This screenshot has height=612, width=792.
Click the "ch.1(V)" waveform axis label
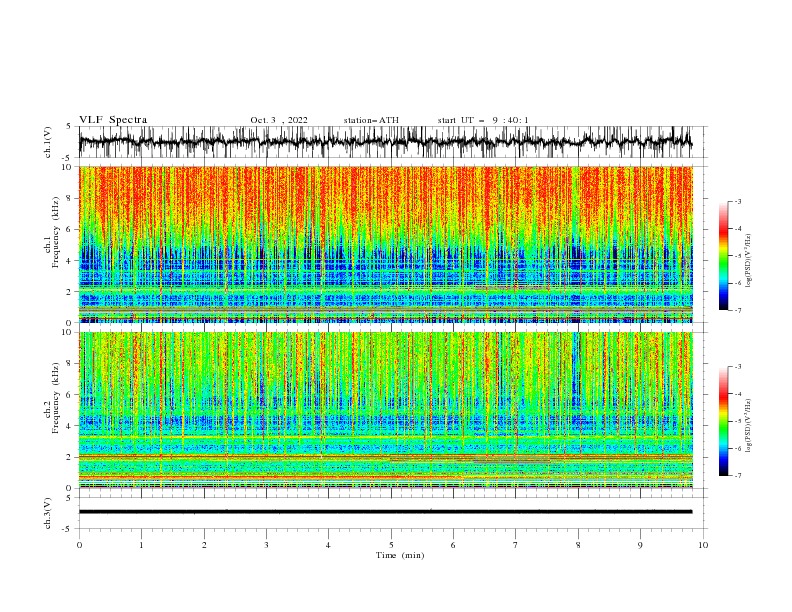(48, 142)
